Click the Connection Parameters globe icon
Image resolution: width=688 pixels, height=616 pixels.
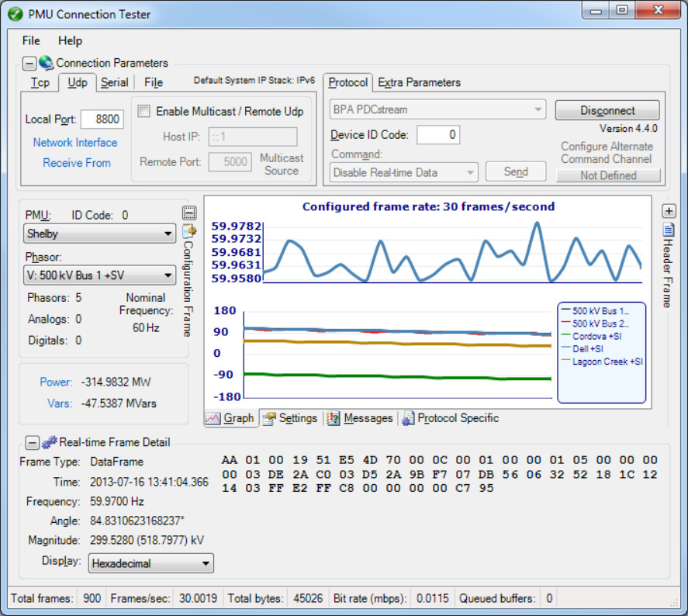(x=46, y=63)
